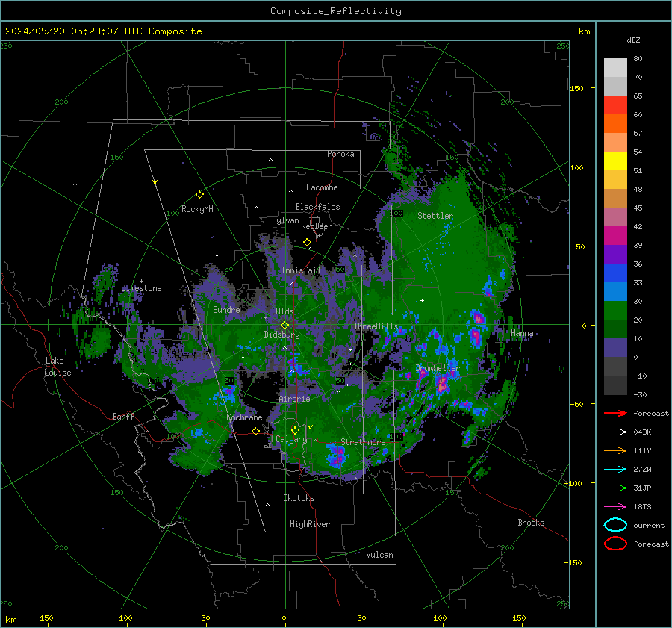Image resolution: width=672 pixels, height=628 pixels.
Task: Select the magenta 18TS arrow legend icon
Action: tap(615, 507)
